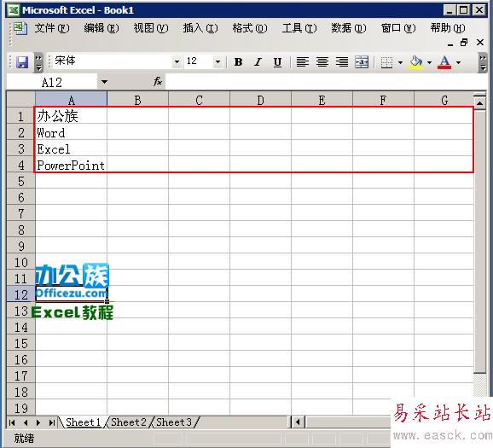Click the Excel workbook icon in menu bar

[x=20, y=28]
